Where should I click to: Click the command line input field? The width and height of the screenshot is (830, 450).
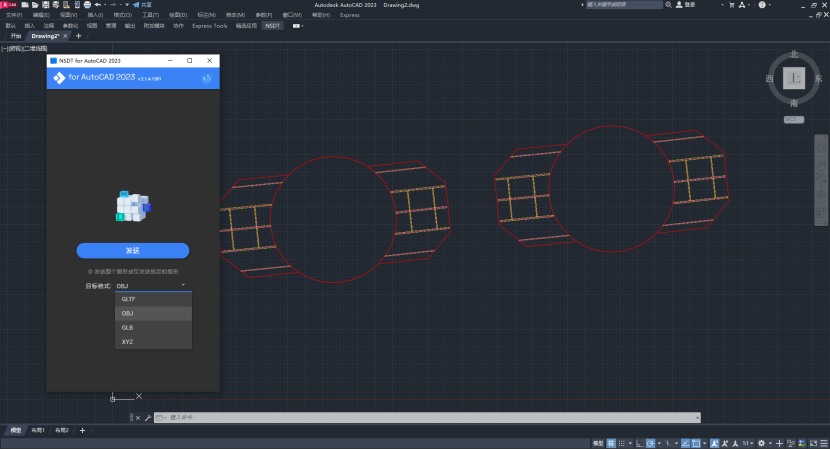(427, 418)
